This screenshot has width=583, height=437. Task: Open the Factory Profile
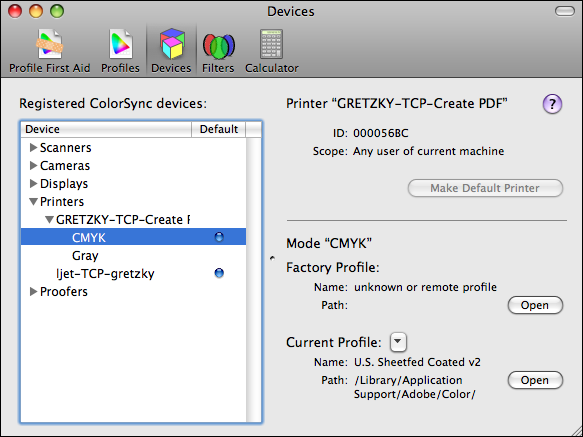pyautogui.click(x=535, y=305)
